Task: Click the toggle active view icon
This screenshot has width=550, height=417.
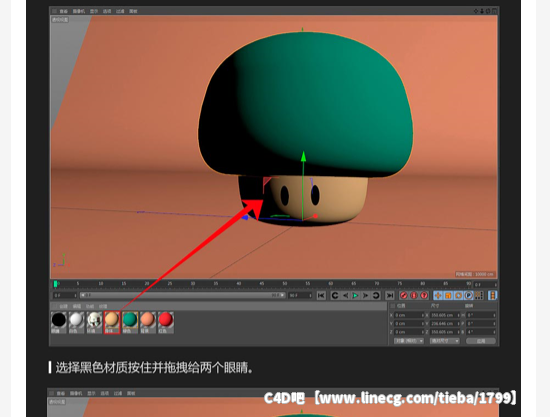Action: tap(494, 11)
